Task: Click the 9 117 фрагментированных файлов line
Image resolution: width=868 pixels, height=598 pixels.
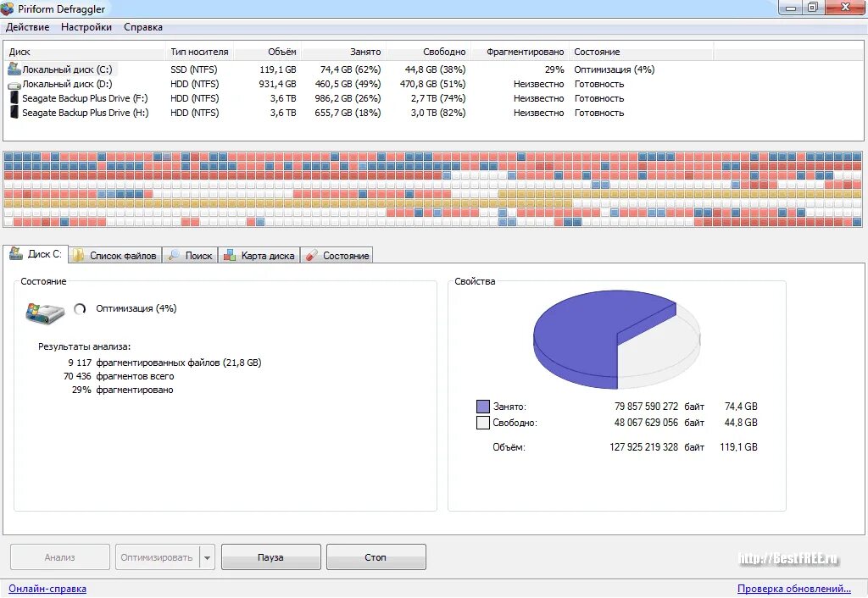Action: pos(165,363)
